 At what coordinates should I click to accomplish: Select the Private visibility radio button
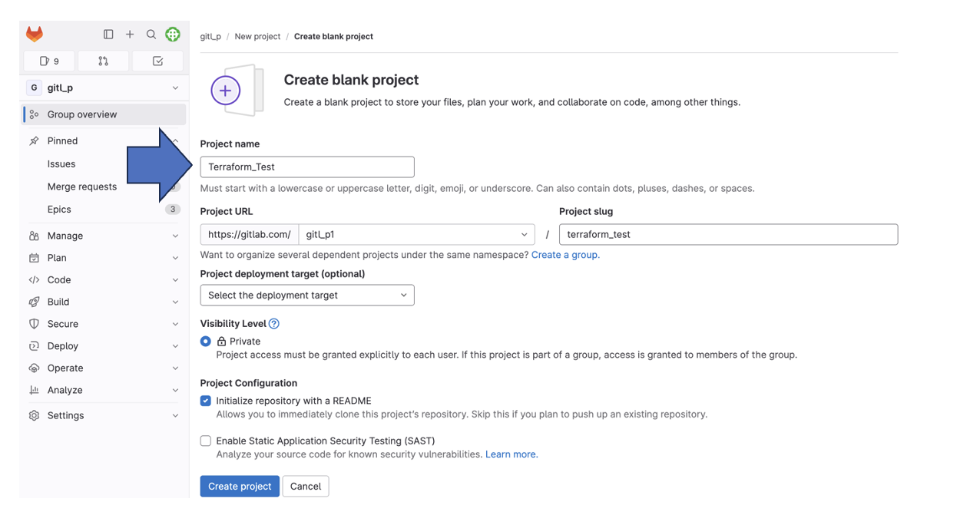pyautogui.click(x=205, y=341)
